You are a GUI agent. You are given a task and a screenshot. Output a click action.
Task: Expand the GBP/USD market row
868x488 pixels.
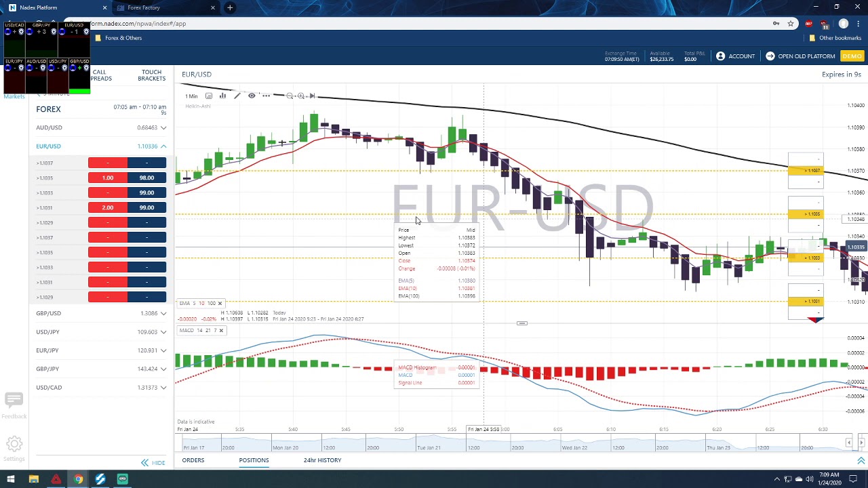101,313
